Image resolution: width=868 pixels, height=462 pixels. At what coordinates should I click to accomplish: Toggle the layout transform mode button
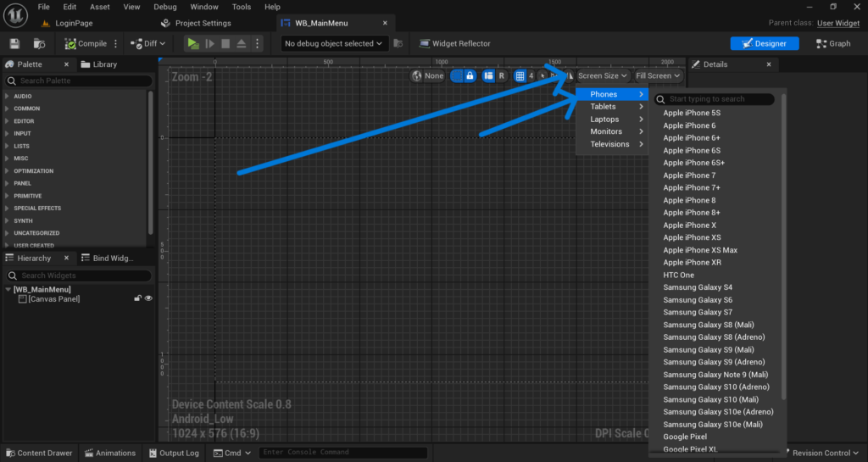488,75
